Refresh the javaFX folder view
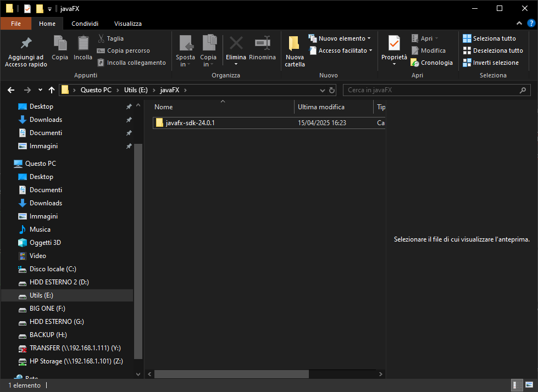The height and width of the screenshot is (392, 538). pos(332,90)
